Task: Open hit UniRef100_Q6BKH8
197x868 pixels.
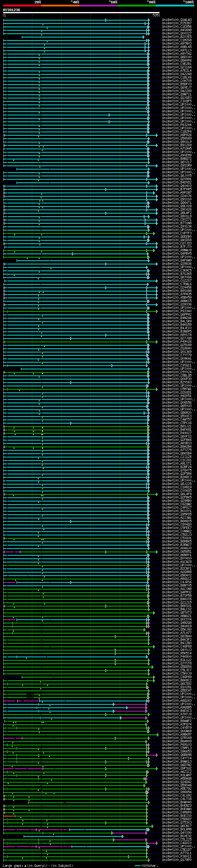Action: point(176,755)
